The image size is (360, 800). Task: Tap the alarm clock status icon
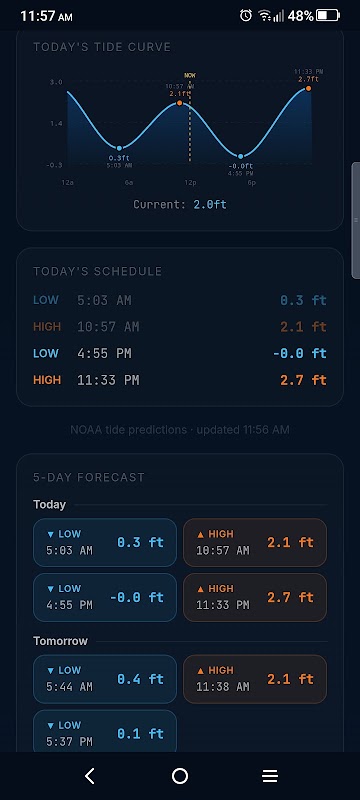pos(246,16)
